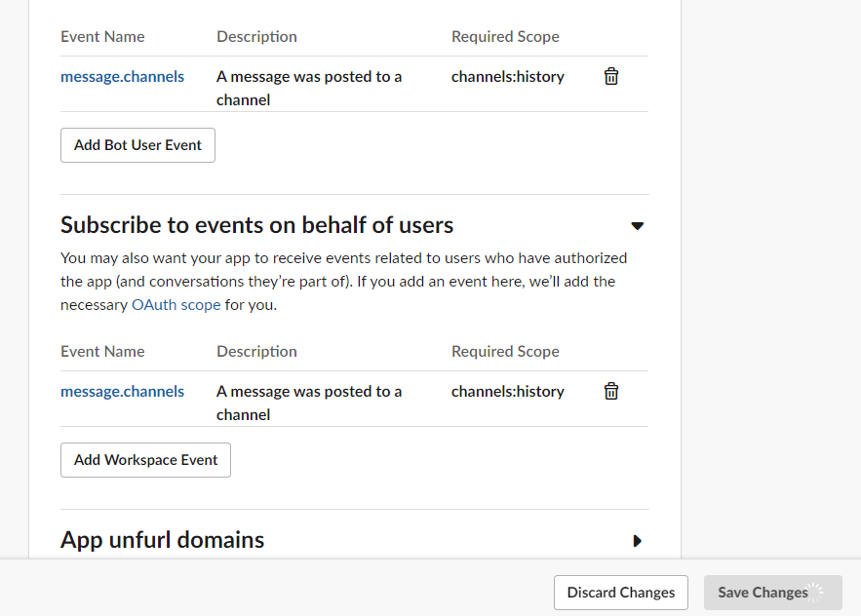Click Required Scope header in workspace events table
The height and width of the screenshot is (616, 861).
[x=505, y=351]
